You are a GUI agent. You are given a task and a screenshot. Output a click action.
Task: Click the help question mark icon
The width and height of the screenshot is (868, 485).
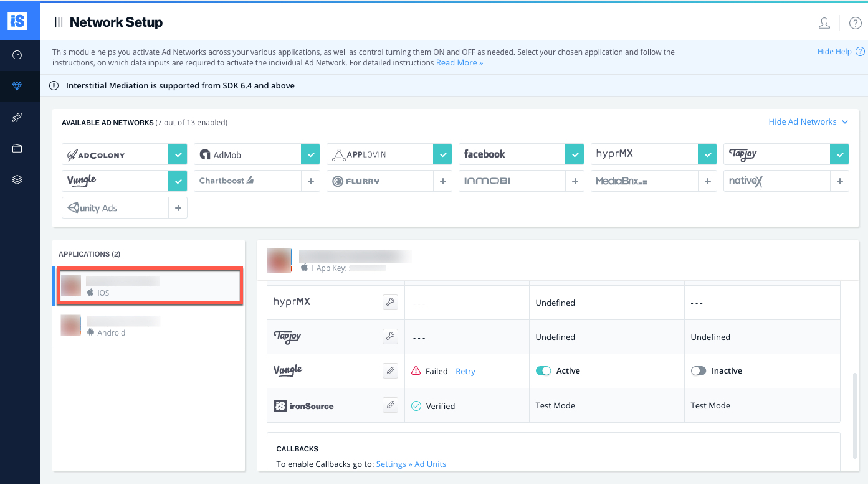855,22
